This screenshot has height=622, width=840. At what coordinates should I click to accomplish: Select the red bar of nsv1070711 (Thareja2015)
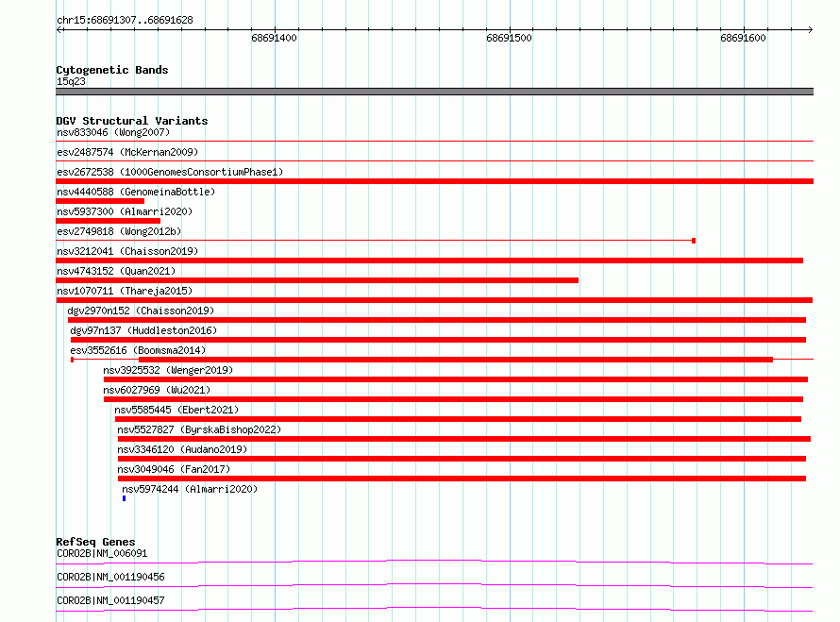(434, 300)
